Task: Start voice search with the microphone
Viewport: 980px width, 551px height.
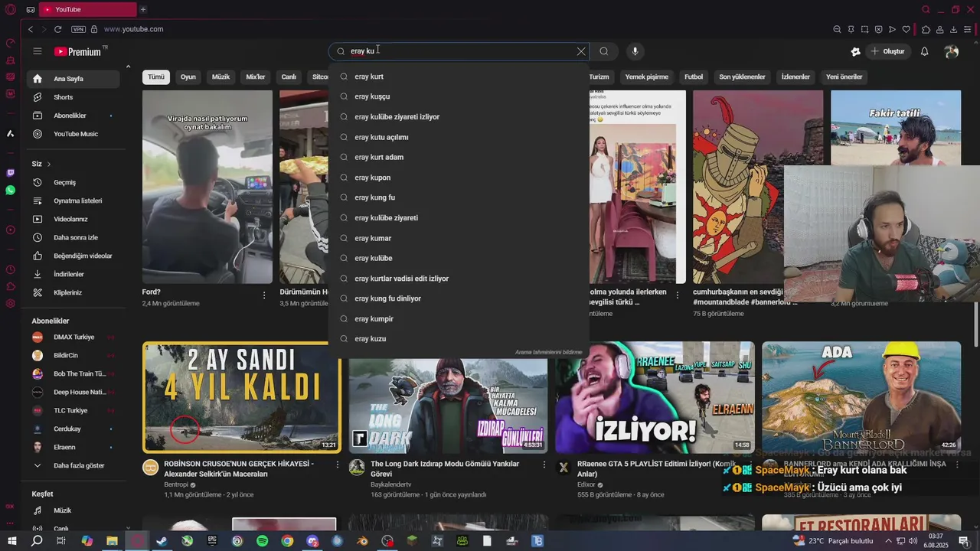Action: [635, 51]
